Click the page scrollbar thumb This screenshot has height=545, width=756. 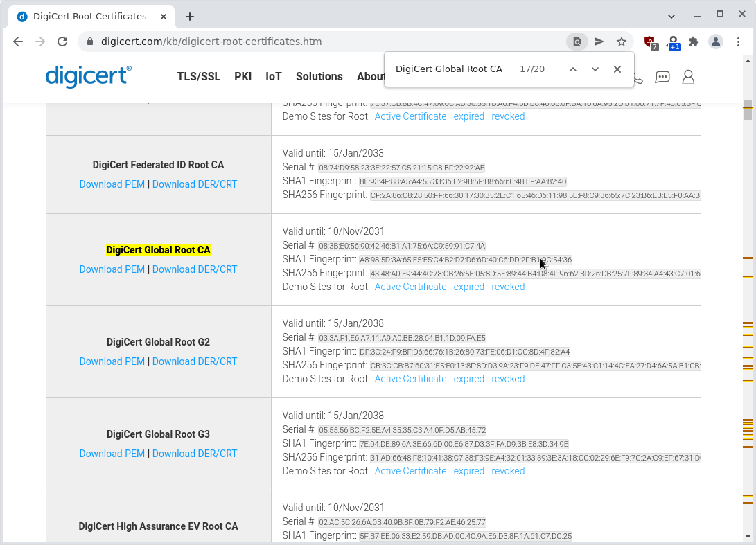tap(748, 110)
